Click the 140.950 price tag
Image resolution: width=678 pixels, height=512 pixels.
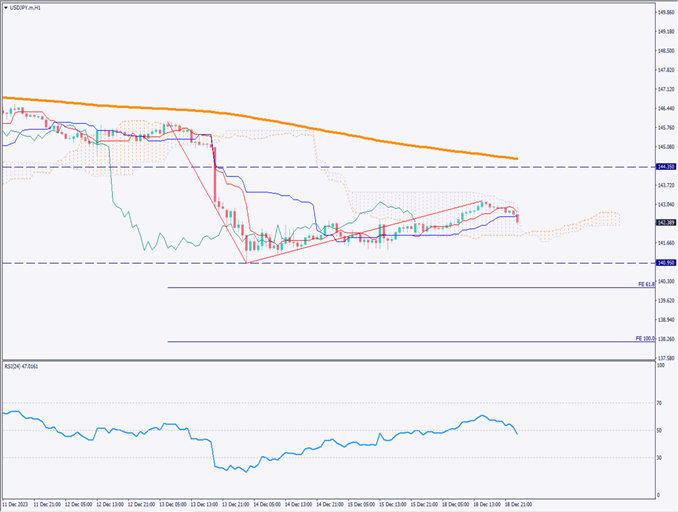664,263
